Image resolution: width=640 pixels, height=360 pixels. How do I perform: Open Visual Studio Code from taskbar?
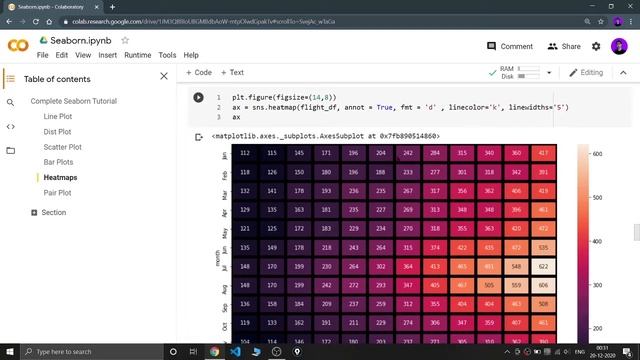(236, 351)
